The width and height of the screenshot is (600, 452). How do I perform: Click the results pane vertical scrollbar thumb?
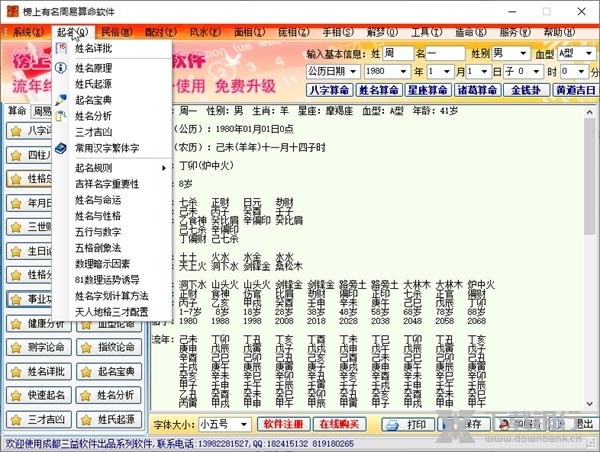[590, 176]
